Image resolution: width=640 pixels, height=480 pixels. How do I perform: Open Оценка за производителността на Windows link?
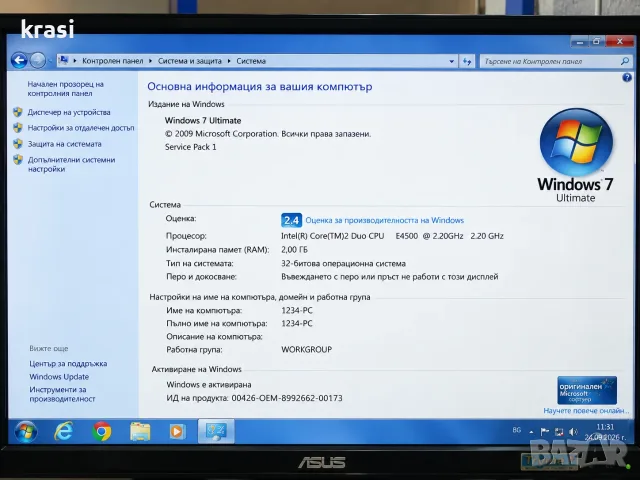click(x=384, y=220)
